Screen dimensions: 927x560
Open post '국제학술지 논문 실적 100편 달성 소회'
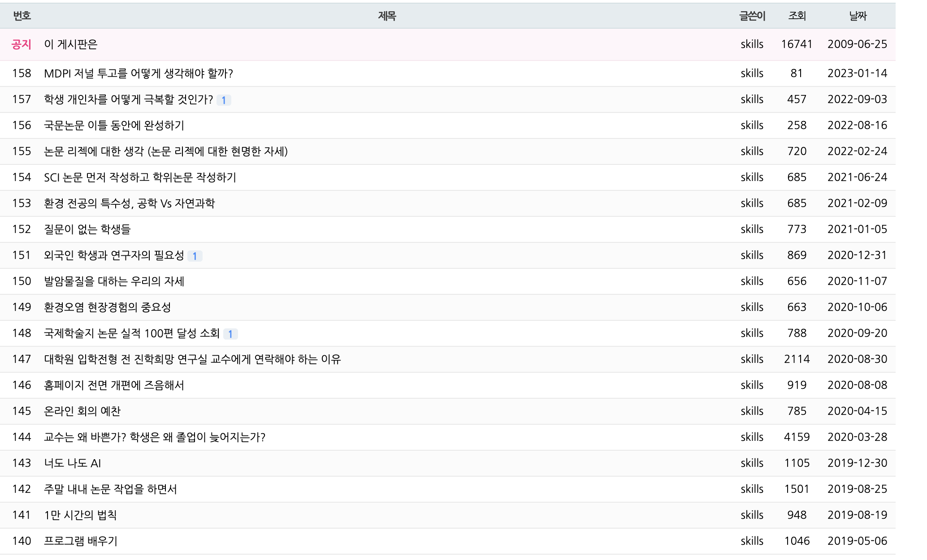pos(131,333)
